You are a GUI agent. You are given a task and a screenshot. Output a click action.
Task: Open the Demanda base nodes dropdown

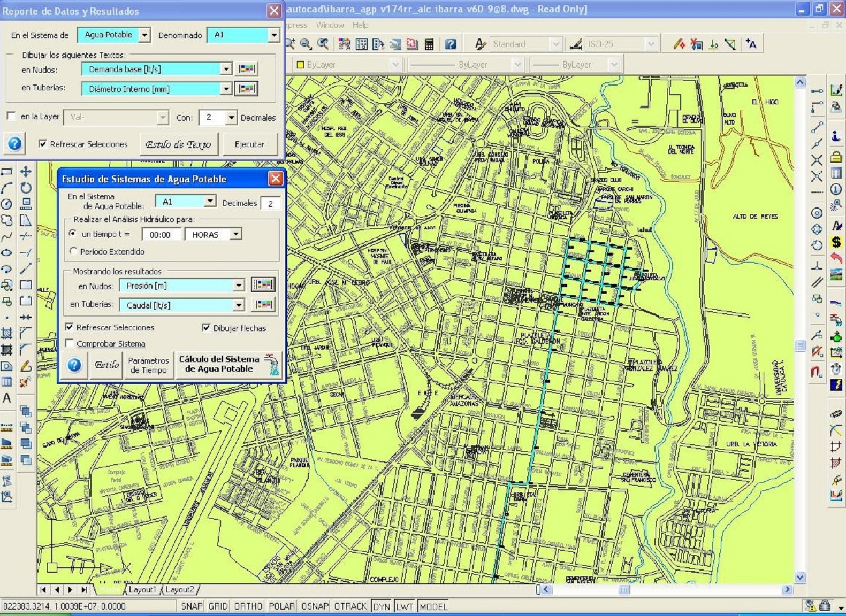point(226,69)
